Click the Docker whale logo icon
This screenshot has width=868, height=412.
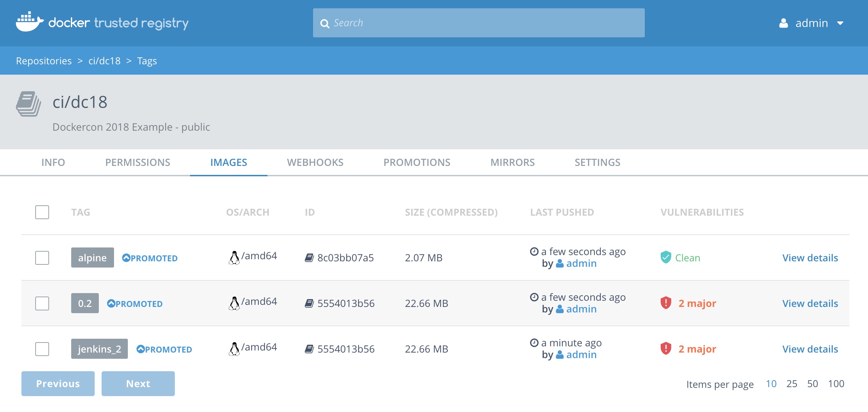pos(29,22)
